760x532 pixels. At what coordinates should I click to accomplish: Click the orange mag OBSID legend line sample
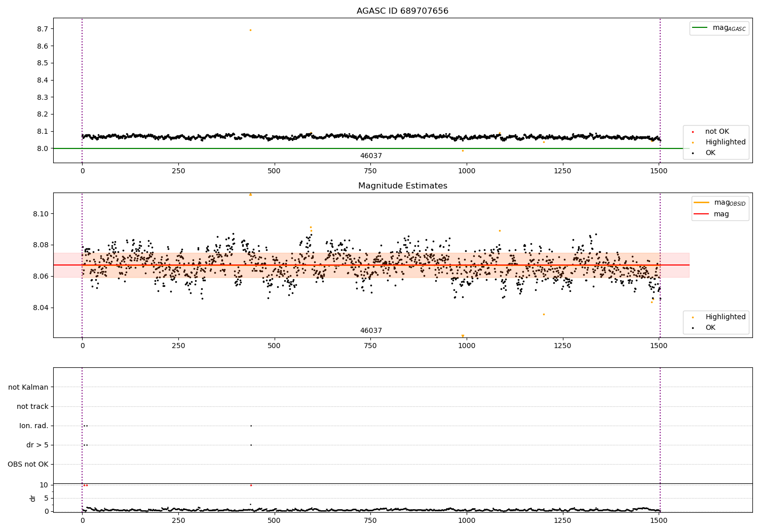coord(702,203)
